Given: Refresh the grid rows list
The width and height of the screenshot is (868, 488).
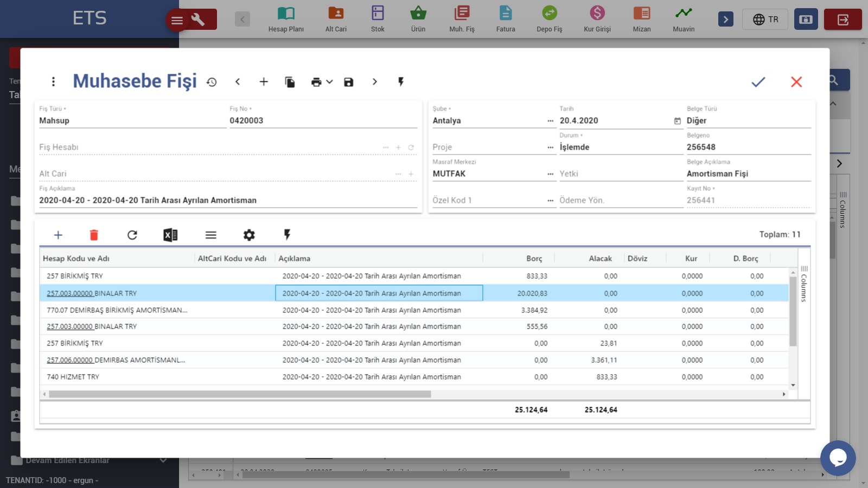Looking at the screenshot, I should point(132,235).
